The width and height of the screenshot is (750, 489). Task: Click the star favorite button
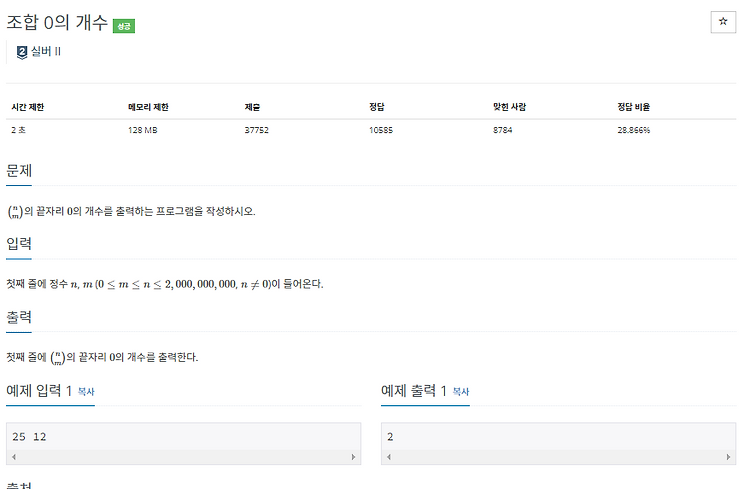723,22
